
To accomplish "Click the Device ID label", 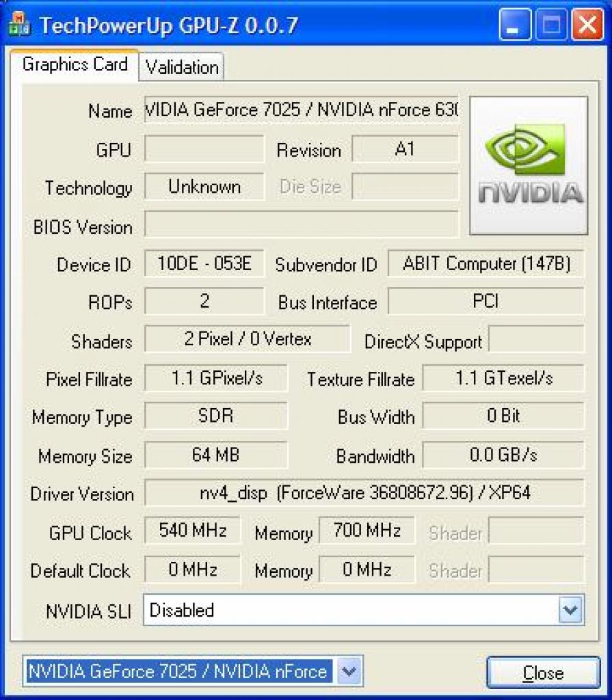I will pos(94,265).
